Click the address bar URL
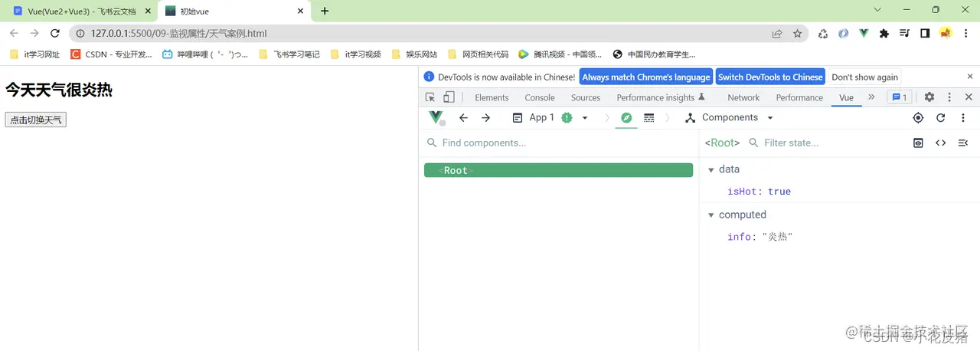 [179, 34]
